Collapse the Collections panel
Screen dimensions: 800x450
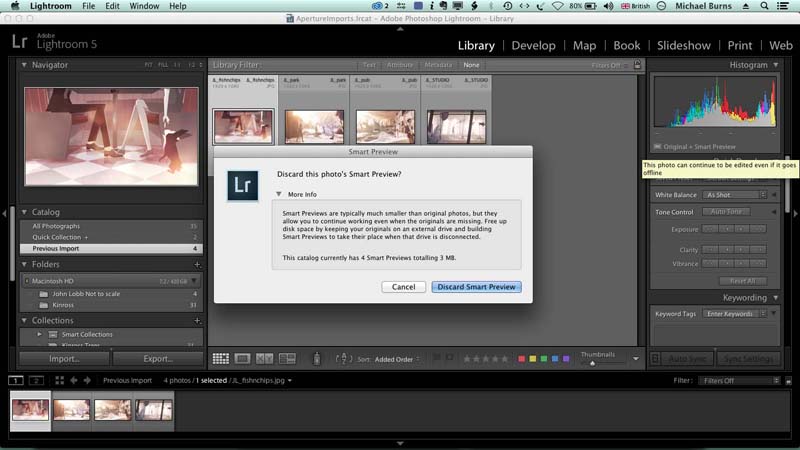click(x=24, y=320)
